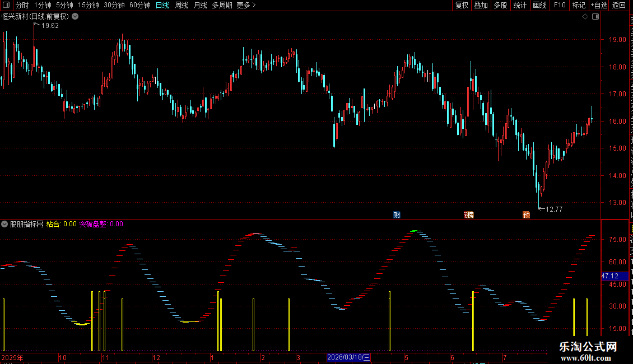Switch to 周线 weekly chart
This screenshot has height=364, width=633.
[x=181, y=5]
